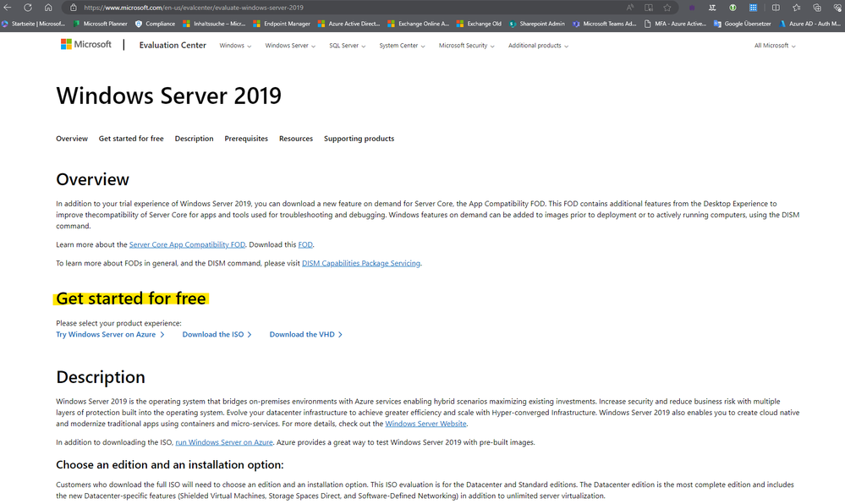Image resolution: width=845 pixels, height=504 pixels.
Task: Click the URL in the address bar
Action: [x=194, y=8]
